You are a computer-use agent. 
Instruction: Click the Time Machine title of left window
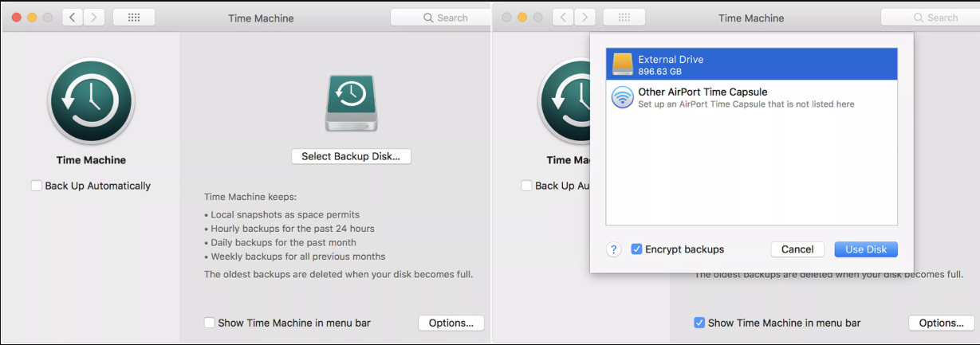[x=261, y=18]
